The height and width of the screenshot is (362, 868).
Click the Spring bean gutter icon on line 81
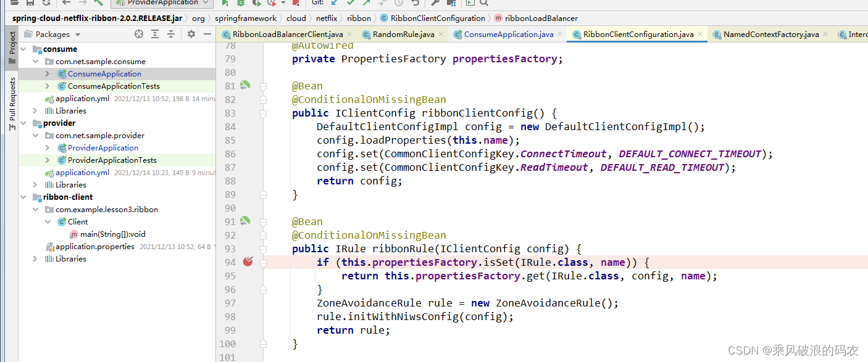(246, 84)
